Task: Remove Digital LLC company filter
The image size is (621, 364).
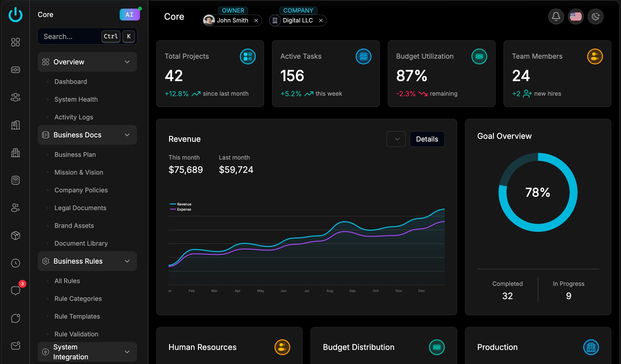Action: [x=321, y=20]
